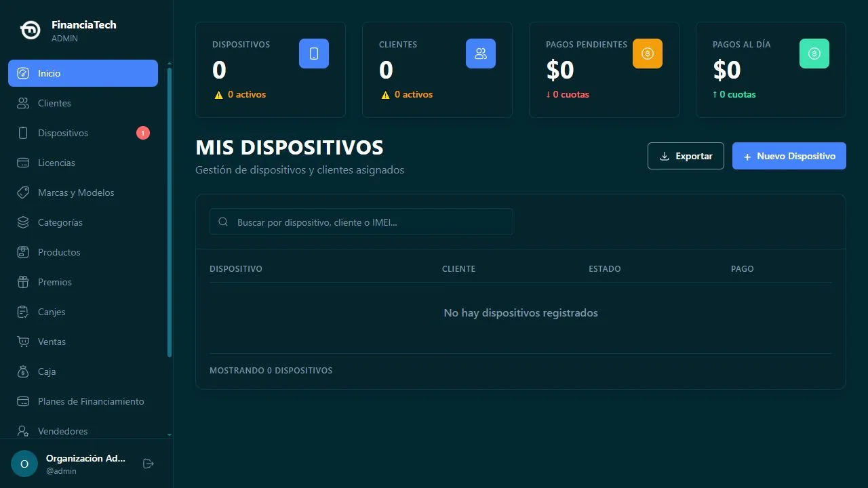
Task: Navigate to Marcas y Modelos
Action: [x=83, y=192]
